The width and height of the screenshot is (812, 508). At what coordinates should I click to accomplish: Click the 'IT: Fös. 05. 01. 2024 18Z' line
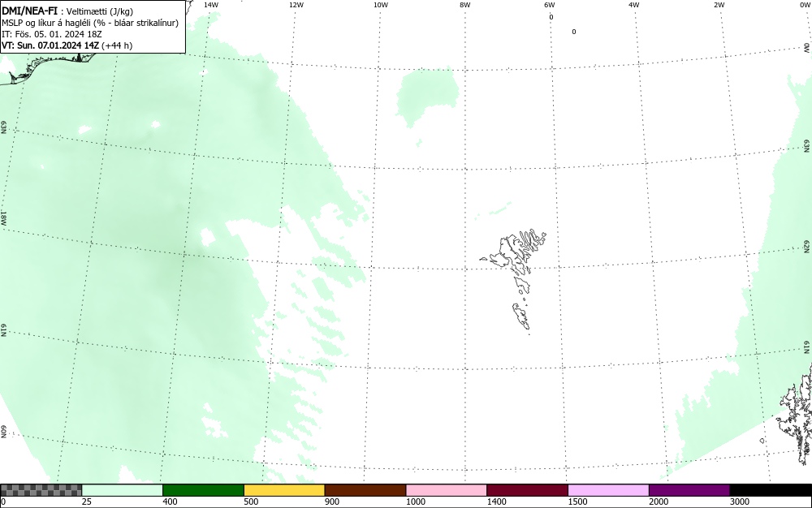[x=52, y=34]
